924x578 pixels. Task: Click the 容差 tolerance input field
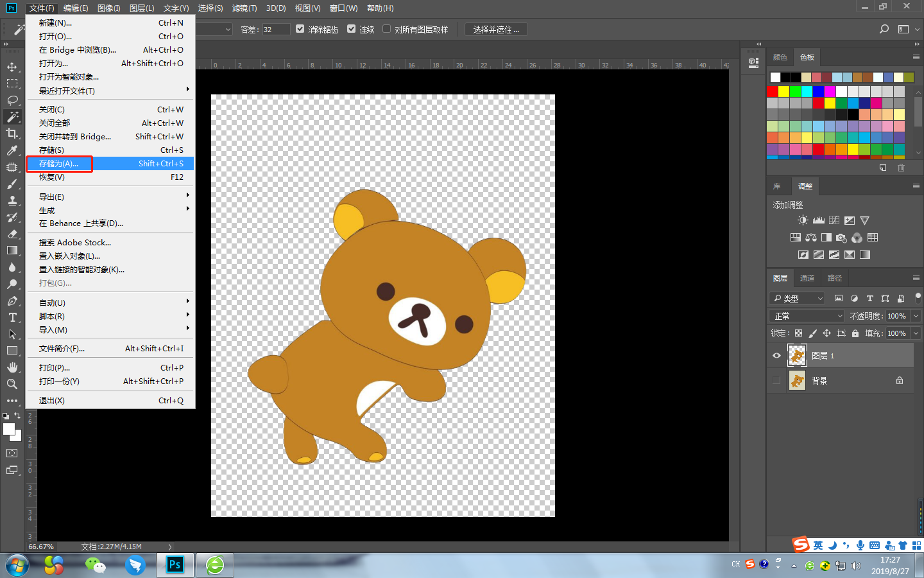(276, 29)
